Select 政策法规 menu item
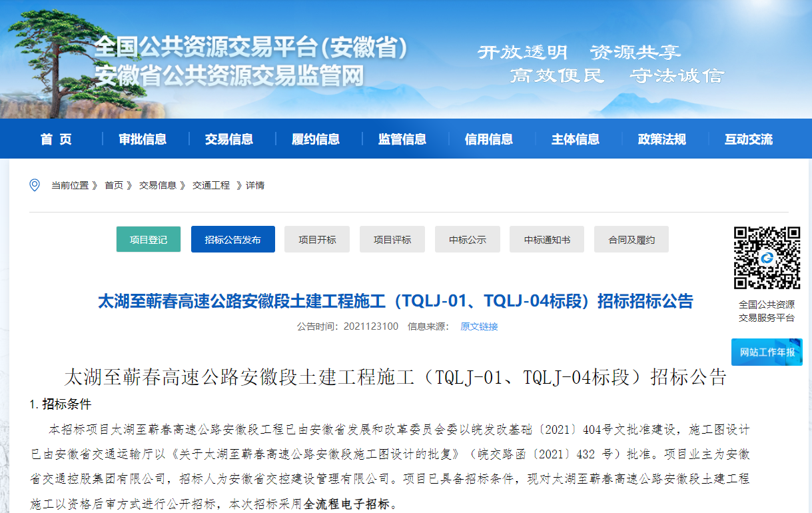This screenshot has height=513, width=812. (662, 139)
